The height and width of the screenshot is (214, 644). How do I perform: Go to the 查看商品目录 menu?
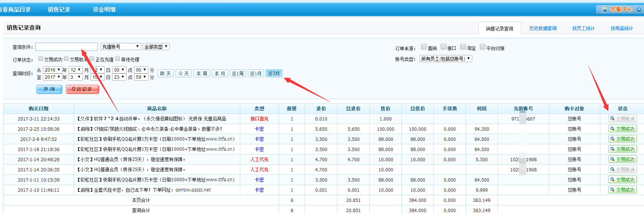click(15, 9)
